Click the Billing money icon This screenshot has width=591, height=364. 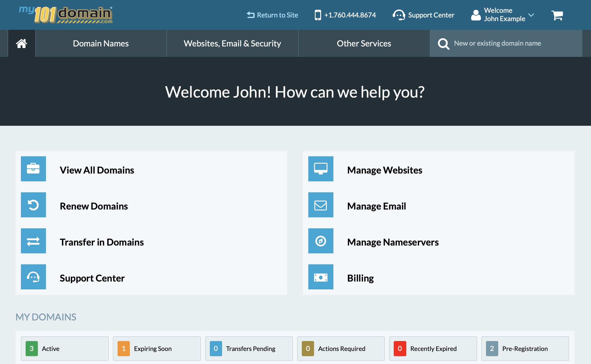pos(321,277)
